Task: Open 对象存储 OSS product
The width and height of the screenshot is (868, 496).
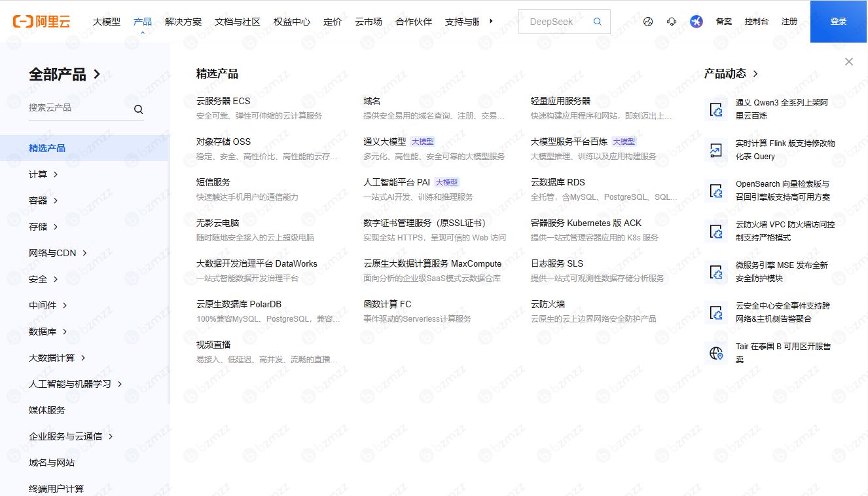Action: [223, 142]
